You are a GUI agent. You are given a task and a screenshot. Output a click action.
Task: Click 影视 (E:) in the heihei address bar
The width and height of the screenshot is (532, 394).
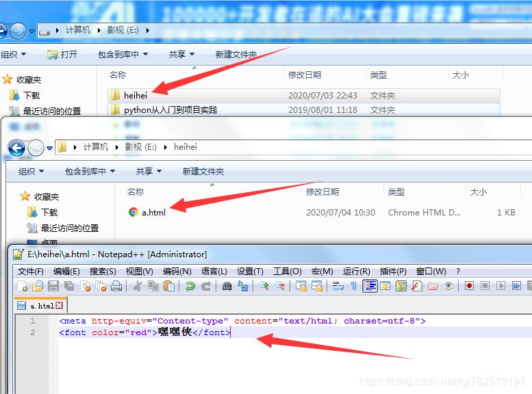(x=141, y=147)
